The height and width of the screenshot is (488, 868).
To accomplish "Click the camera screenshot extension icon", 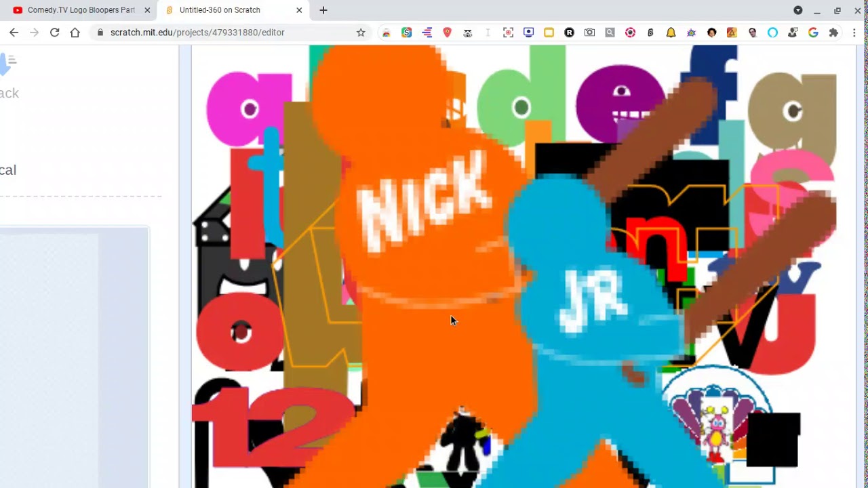I will tap(589, 33).
